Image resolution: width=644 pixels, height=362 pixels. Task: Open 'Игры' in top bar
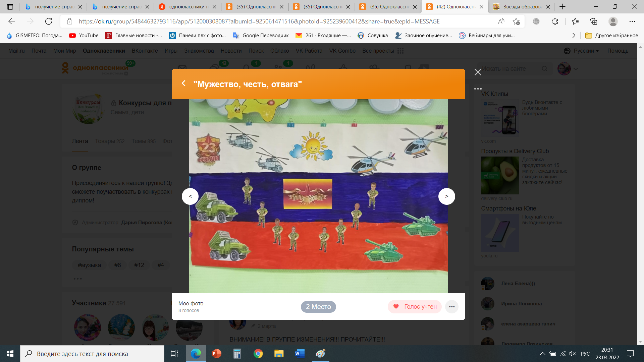click(x=171, y=51)
